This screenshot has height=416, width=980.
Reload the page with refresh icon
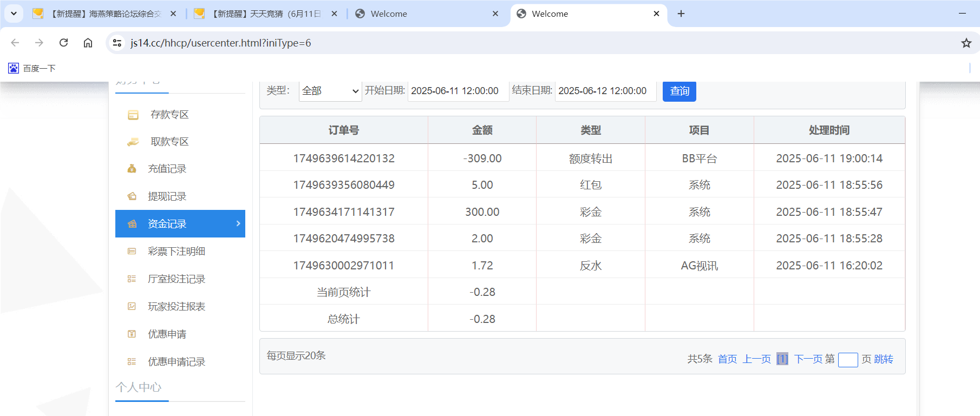(x=63, y=43)
